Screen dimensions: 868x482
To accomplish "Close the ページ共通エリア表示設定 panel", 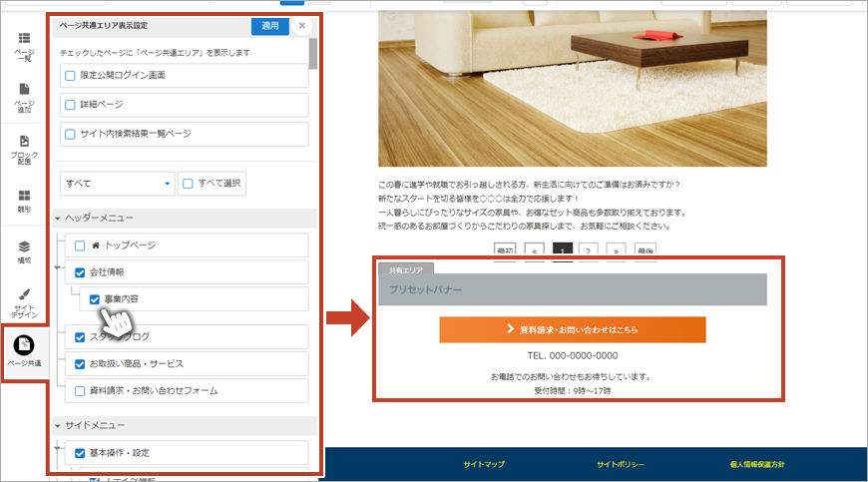I will (302, 26).
